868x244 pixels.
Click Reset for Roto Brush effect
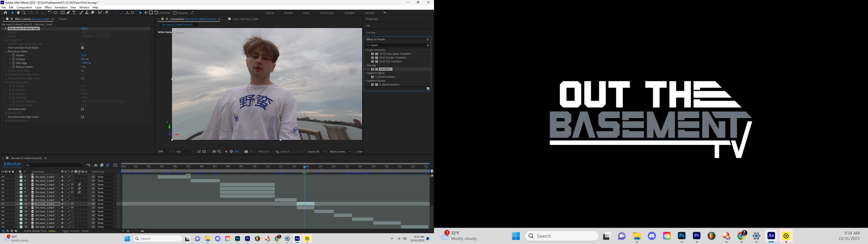[x=84, y=29]
